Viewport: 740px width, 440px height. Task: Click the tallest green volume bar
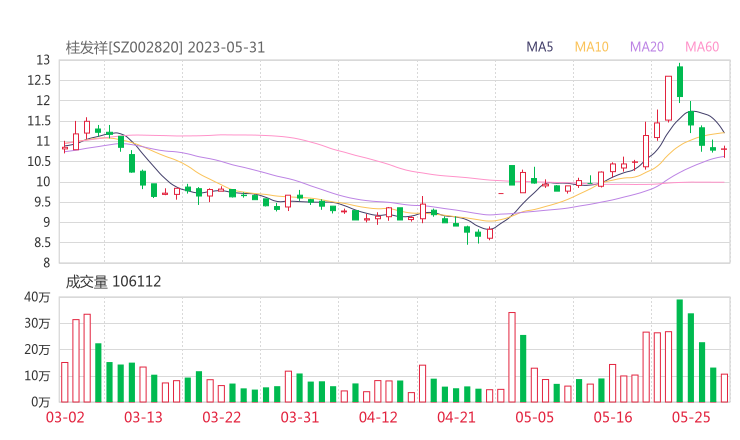pyautogui.click(x=680, y=350)
